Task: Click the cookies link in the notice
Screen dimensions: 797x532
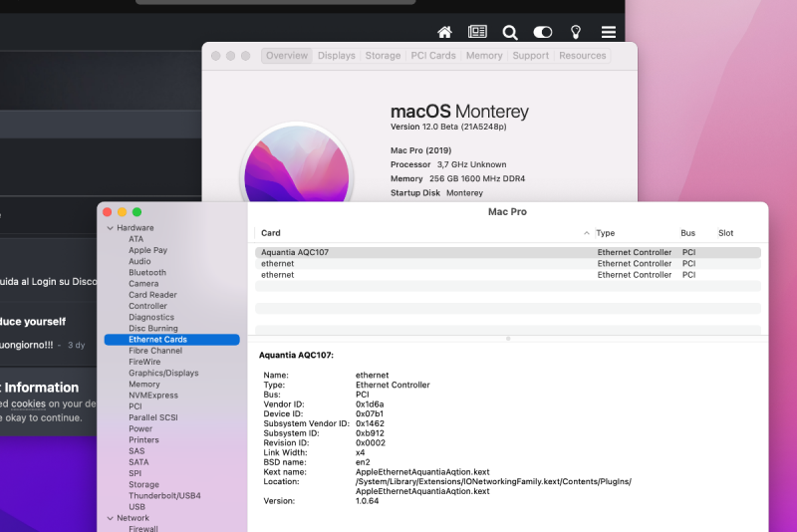Action: click(28, 403)
